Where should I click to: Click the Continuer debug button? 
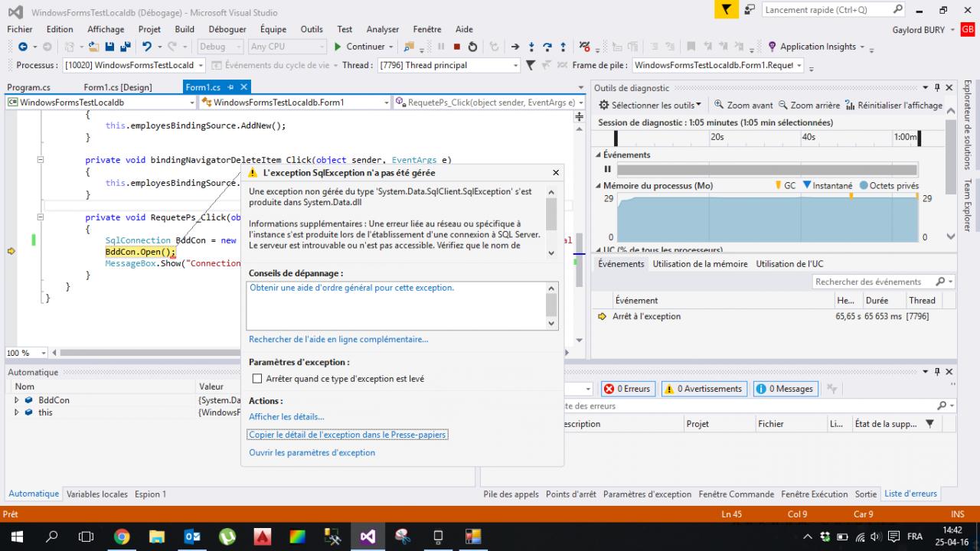(359, 47)
